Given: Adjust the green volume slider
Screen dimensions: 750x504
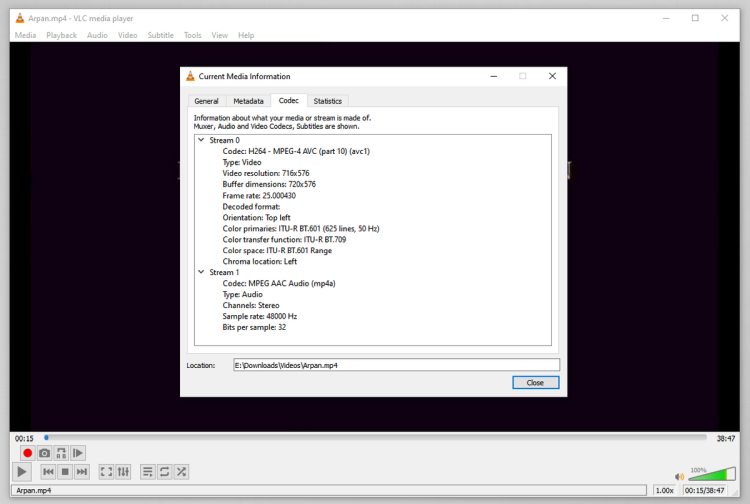Looking at the screenshot, I should 712,474.
